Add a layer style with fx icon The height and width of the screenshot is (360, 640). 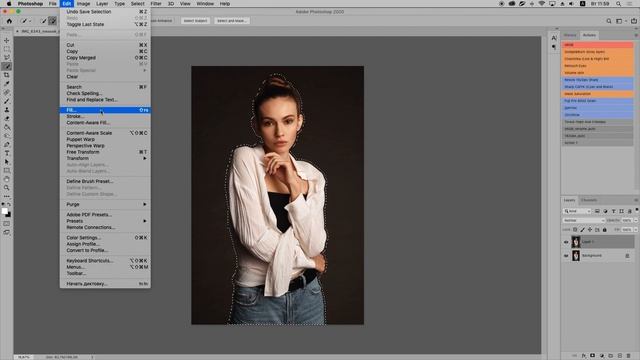pyautogui.click(x=584, y=356)
